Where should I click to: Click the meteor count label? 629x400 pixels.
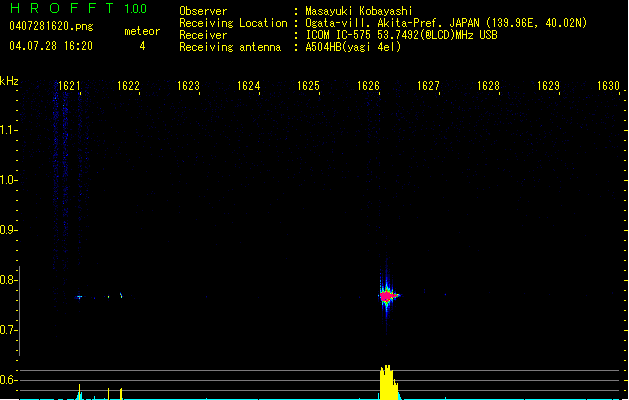pyautogui.click(x=142, y=31)
